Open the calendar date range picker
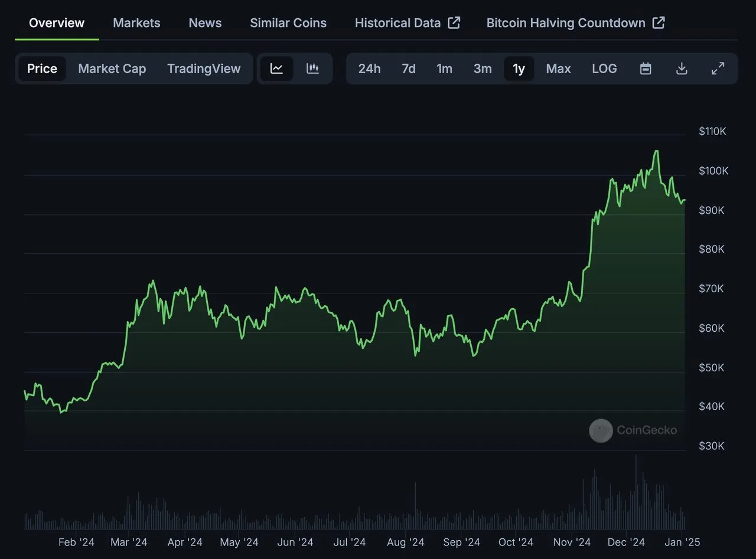Image resolution: width=756 pixels, height=559 pixels. pos(646,68)
